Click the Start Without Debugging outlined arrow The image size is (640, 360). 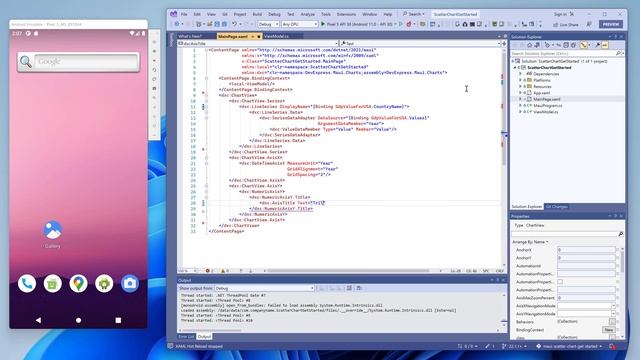click(400, 24)
